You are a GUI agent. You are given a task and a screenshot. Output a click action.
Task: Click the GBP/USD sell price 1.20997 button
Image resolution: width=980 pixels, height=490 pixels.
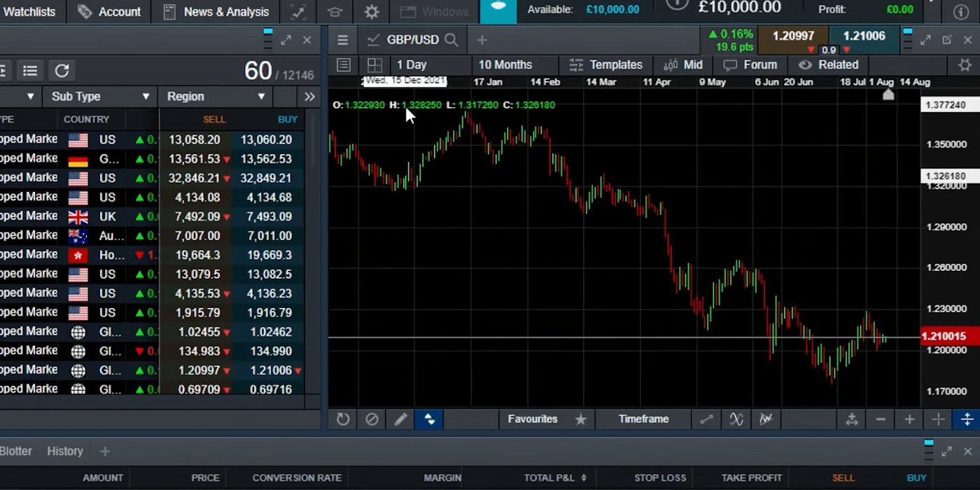pyautogui.click(x=792, y=36)
